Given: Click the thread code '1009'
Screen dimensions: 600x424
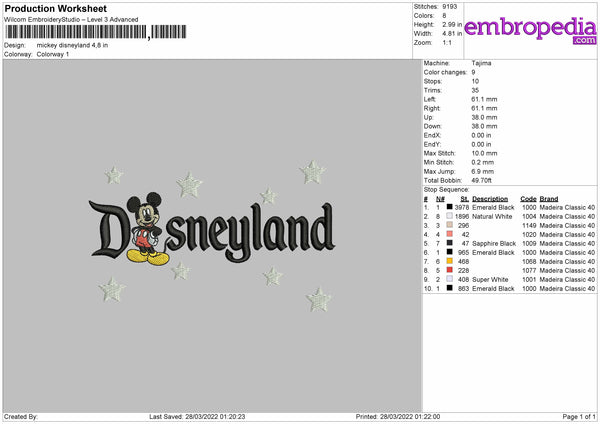Looking at the screenshot, I should [x=529, y=244].
